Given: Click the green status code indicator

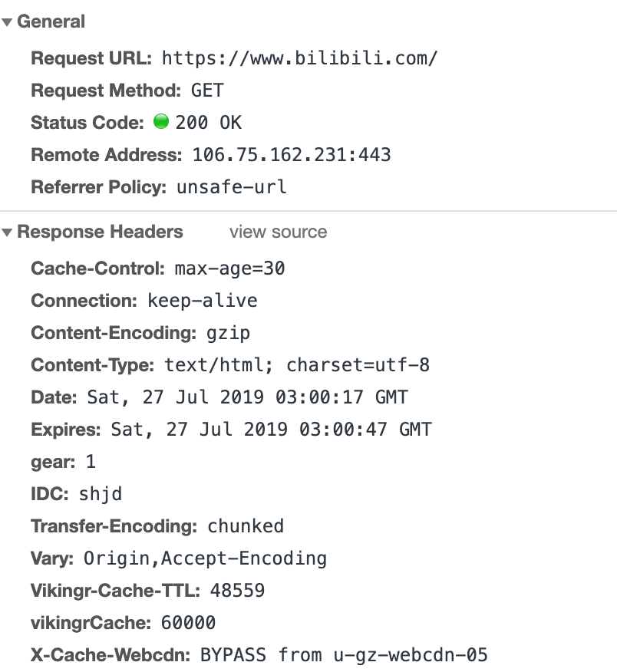Looking at the screenshot, I should click(161, 122).
